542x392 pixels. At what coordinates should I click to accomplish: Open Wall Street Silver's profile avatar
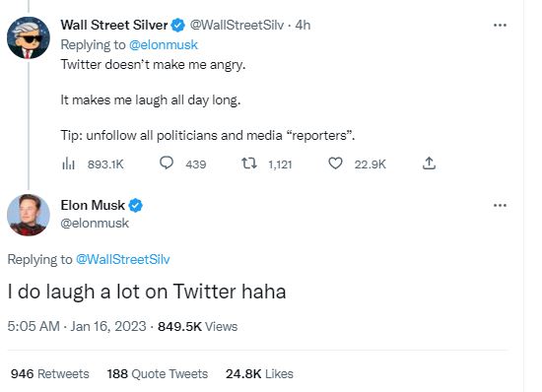pos(29,37)
